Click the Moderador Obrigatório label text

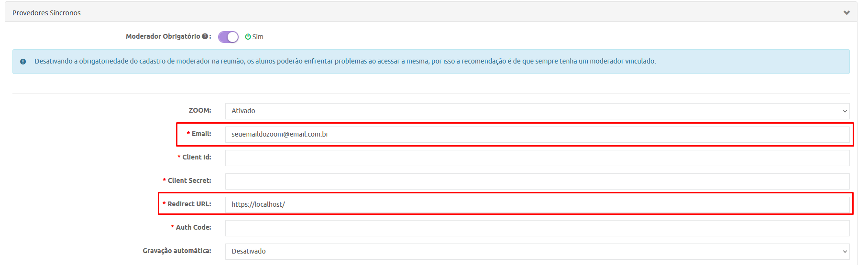click(163, 37)
